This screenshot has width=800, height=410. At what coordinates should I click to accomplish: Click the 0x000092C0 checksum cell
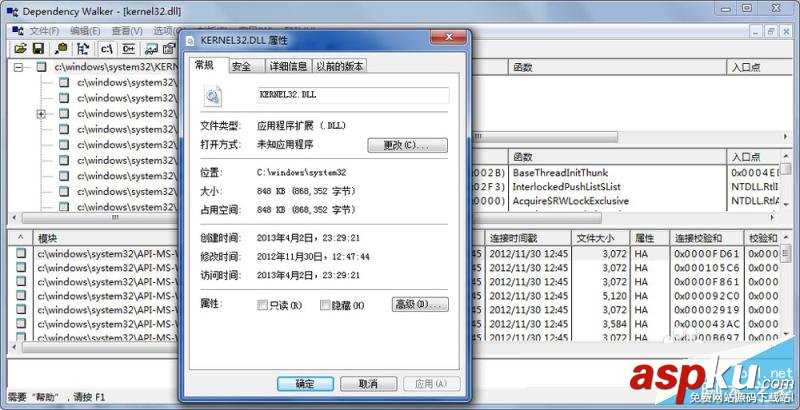click(707, 296)
